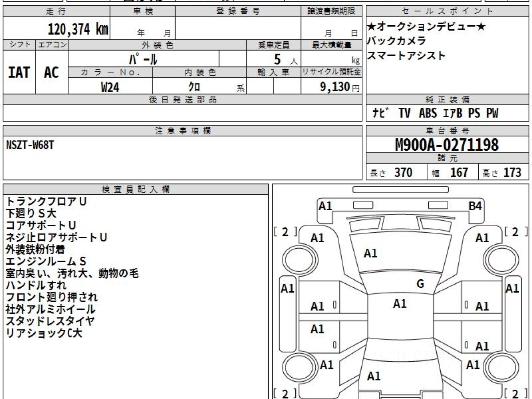This screenshot has height=399, width=532.
Task: Click the リアショックC大 note
Action: pyautogui.click(x=44, y=333)
